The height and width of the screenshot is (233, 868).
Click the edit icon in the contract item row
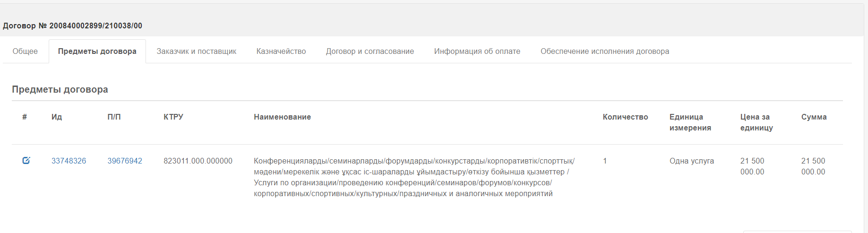pyautogui.click(x=26, y=161)
